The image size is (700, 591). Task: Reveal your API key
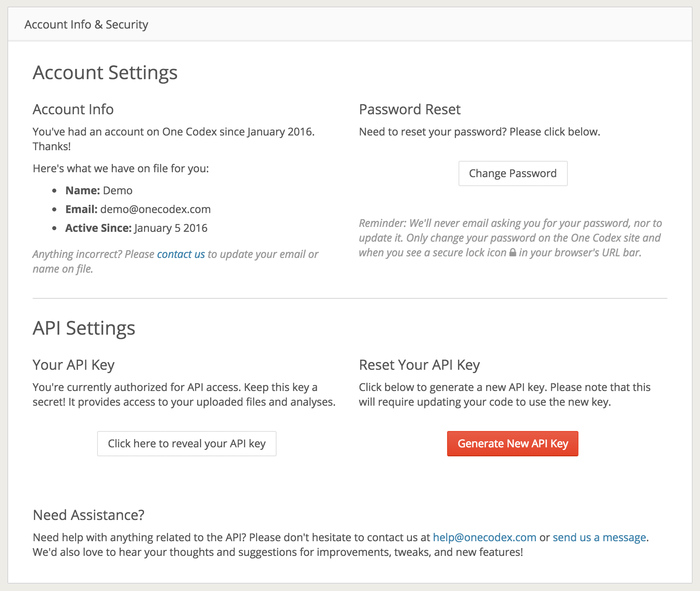click(186, 444)
